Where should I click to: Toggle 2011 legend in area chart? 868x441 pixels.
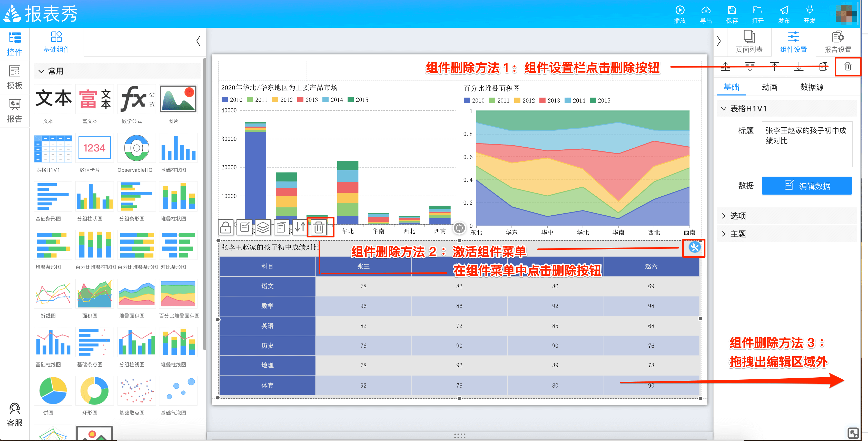click(x=499, y=100)
